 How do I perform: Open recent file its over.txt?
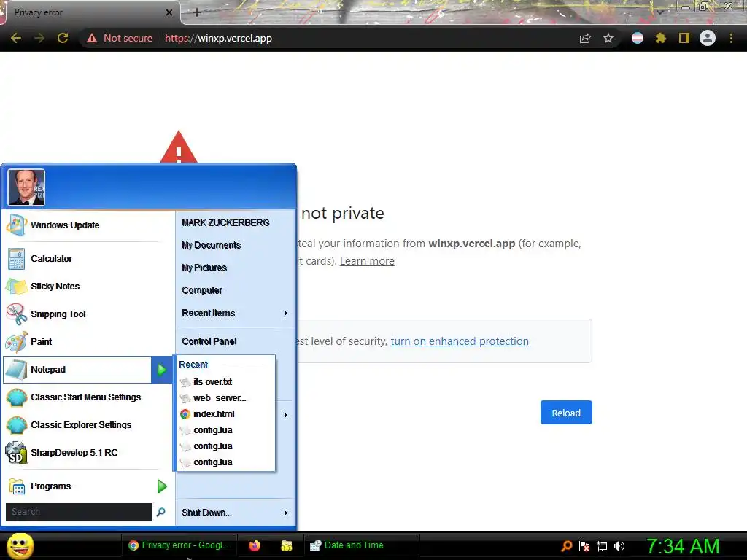pyautogui.click(x=226, y=382)
